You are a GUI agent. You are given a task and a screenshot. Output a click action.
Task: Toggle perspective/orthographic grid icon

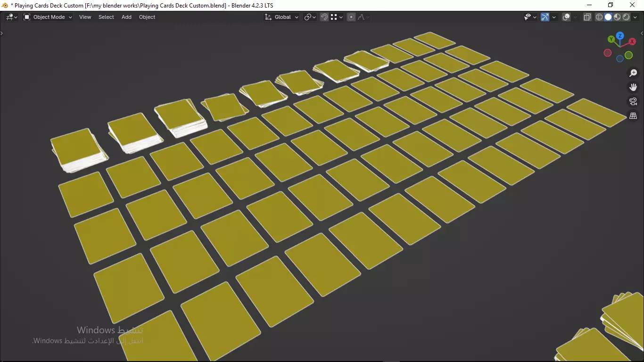(x=633, y=115)
